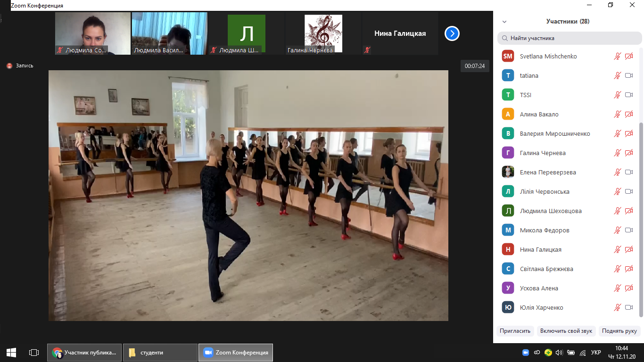644x362 pixels.
Task: Click tatiana's camera icon in participants list
Action: (x=628, y=76)
